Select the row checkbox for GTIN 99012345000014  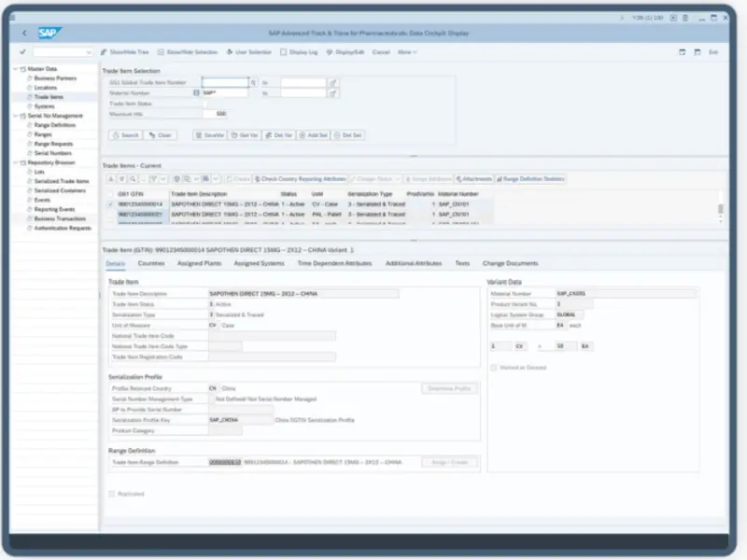111,203
